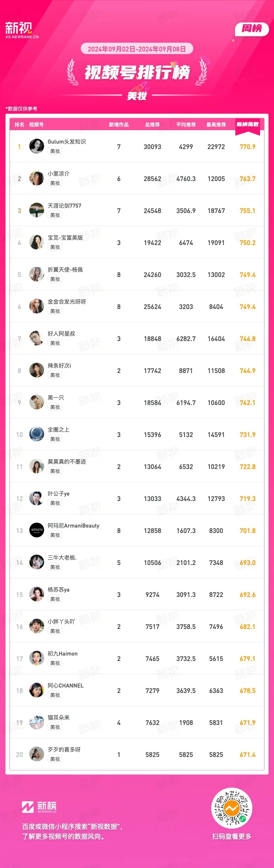Click the 美妆 tag under 好人阿星叔
274x868 pixels.
pos(55,343)
